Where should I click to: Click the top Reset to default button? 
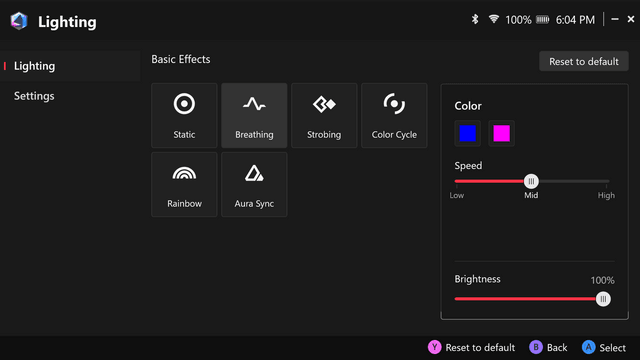pos(584,61)
